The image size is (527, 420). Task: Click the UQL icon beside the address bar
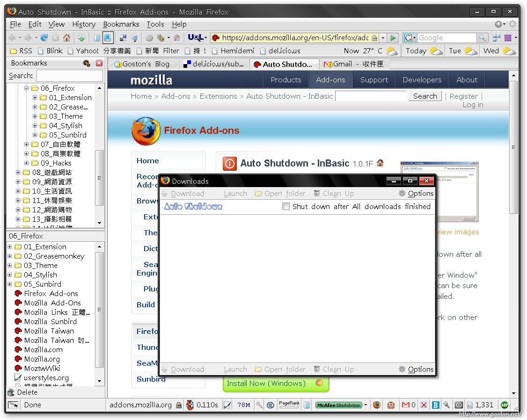(195, 37)
